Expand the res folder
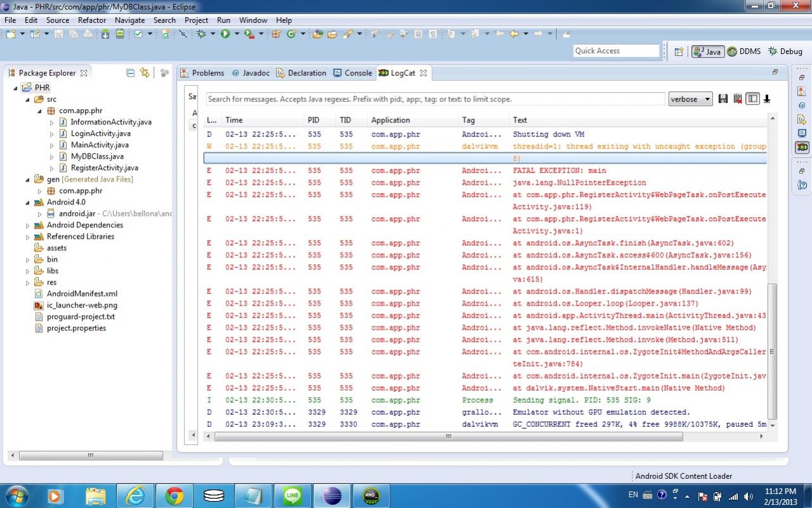 tap(28, 283)
